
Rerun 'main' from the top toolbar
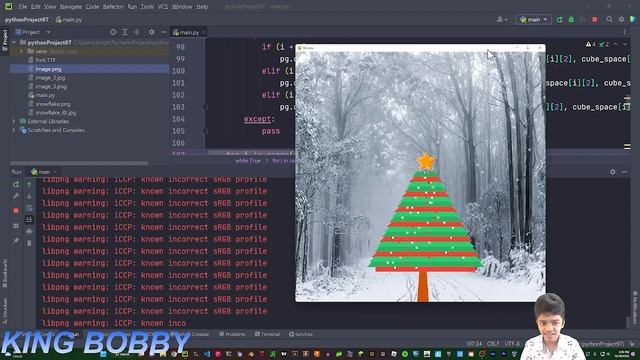point(559,20)
